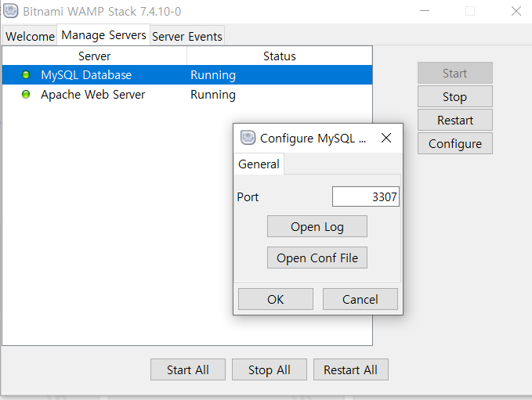This screenshot has height=400, width=532.
Task: Click Open Log button
Action: click(317, 226)
